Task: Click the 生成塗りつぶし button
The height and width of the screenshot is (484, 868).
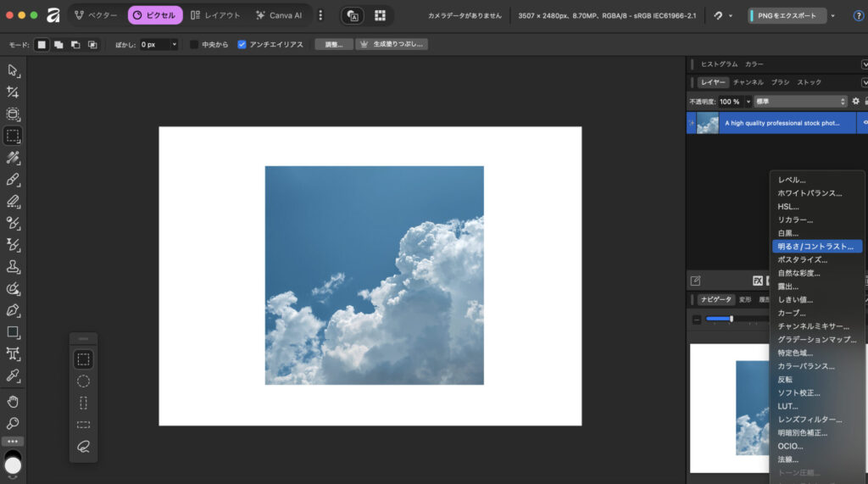Action: pos(392,44)
